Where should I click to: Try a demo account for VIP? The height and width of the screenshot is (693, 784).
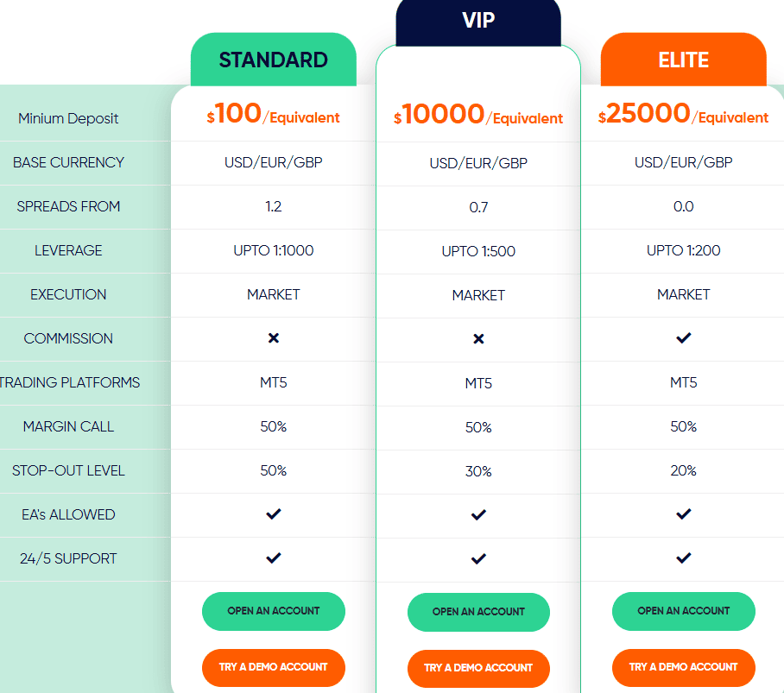pos(478,667)
